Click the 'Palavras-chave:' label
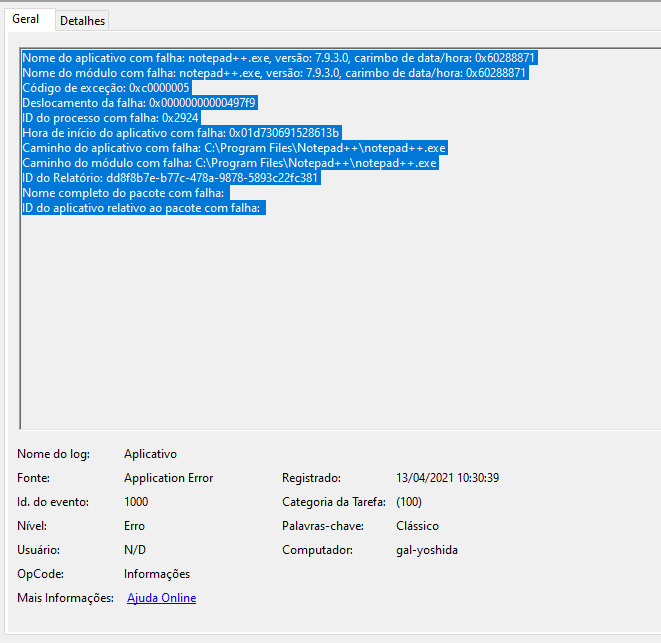661x643 pixels. point(323,526)
